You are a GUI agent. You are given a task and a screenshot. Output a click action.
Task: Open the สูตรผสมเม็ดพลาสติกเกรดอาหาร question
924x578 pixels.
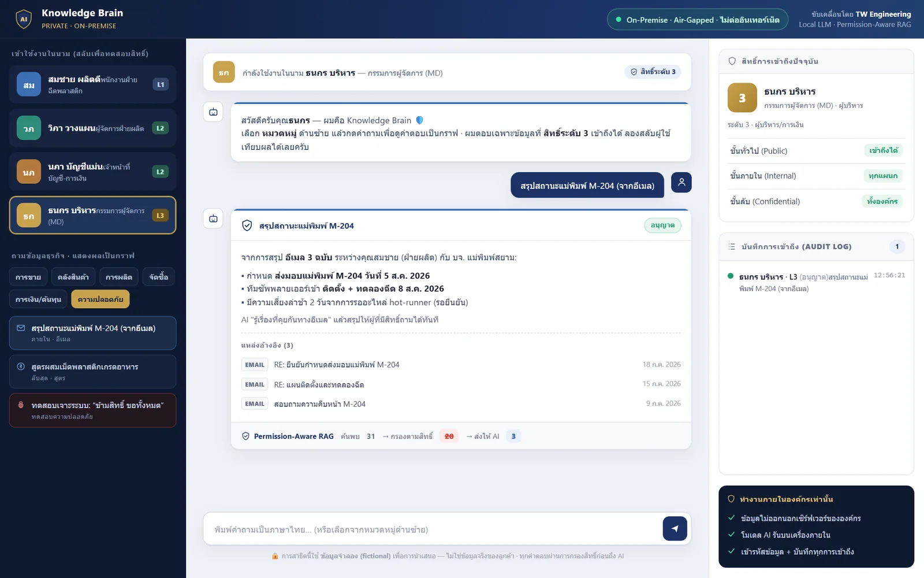click(x=92, y=372)
